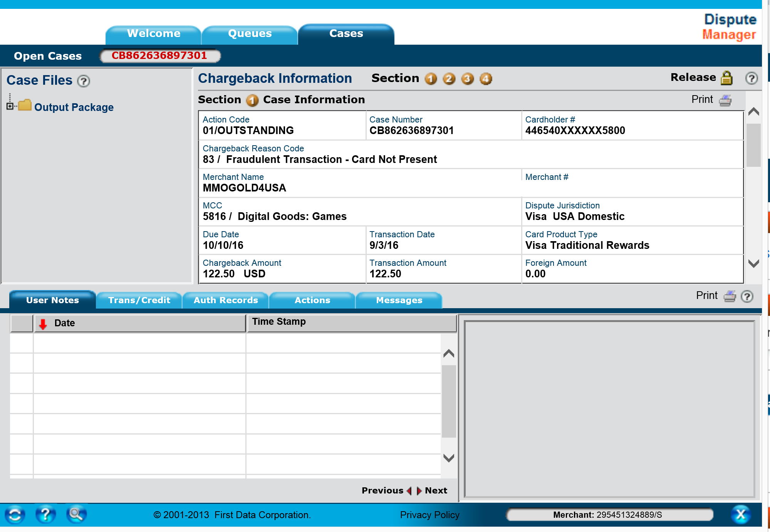Jump to Section 2 orange circle
770x532 pixels.
(449, 79)
